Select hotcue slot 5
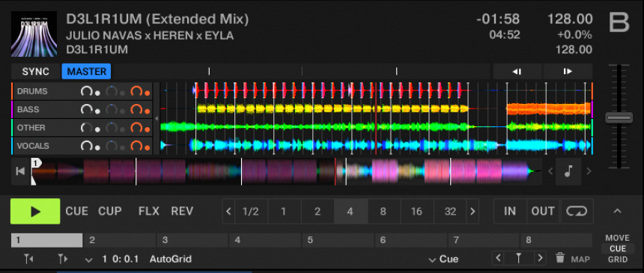This screenshot has height=273, width=644. click(x=338, y=240)
